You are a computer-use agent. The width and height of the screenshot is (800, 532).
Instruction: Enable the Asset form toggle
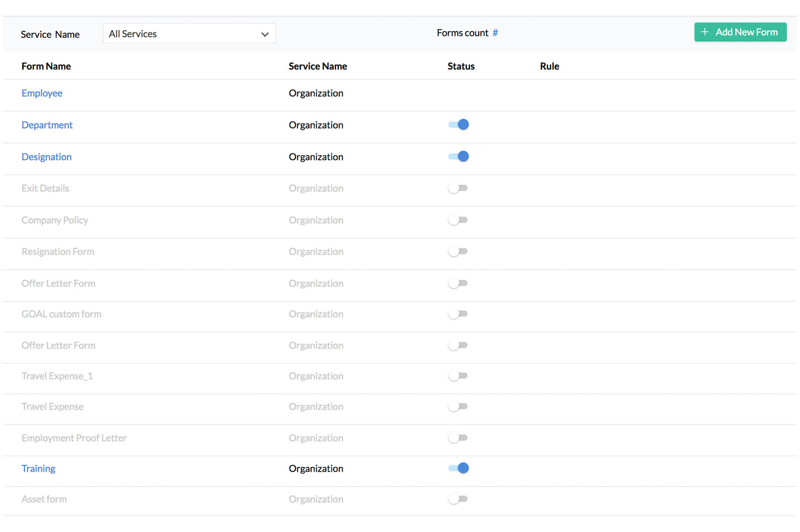458,498
